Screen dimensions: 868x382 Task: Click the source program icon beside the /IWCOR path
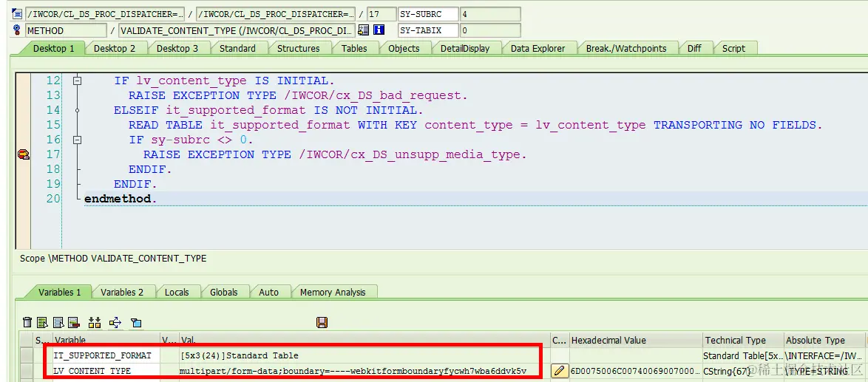(x=16, y=14)
